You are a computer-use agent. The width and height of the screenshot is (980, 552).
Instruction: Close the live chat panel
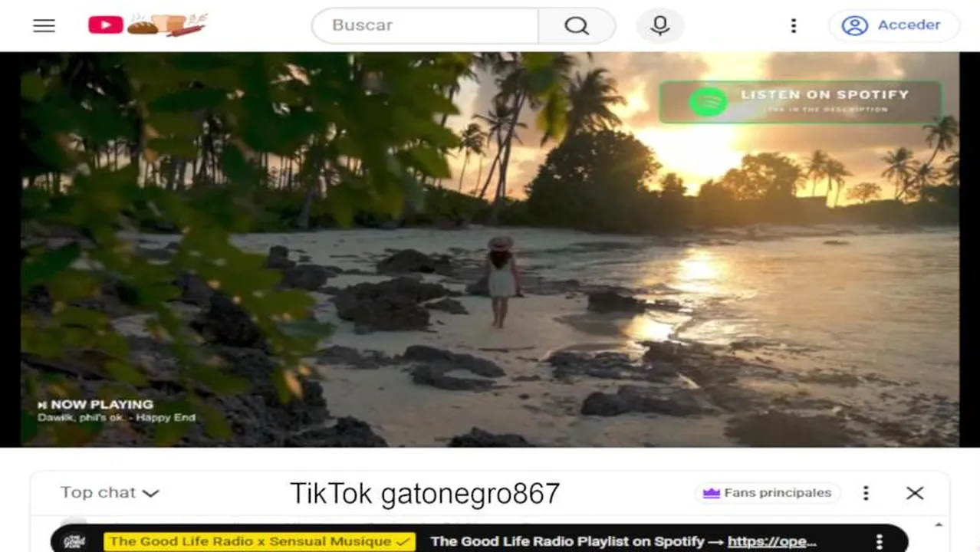pos(915,493)
